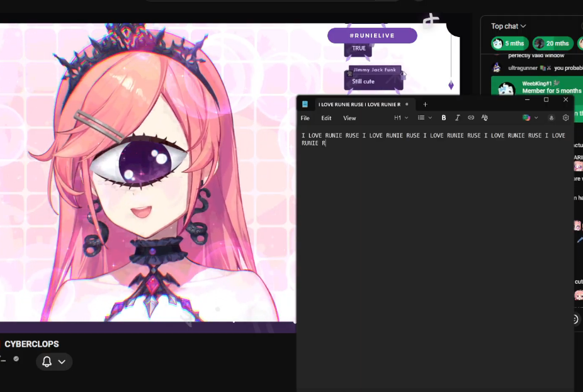Click the unsaved-changes dot on the Notepad tab
Viewport: 583px width, 392px height.
407,104
